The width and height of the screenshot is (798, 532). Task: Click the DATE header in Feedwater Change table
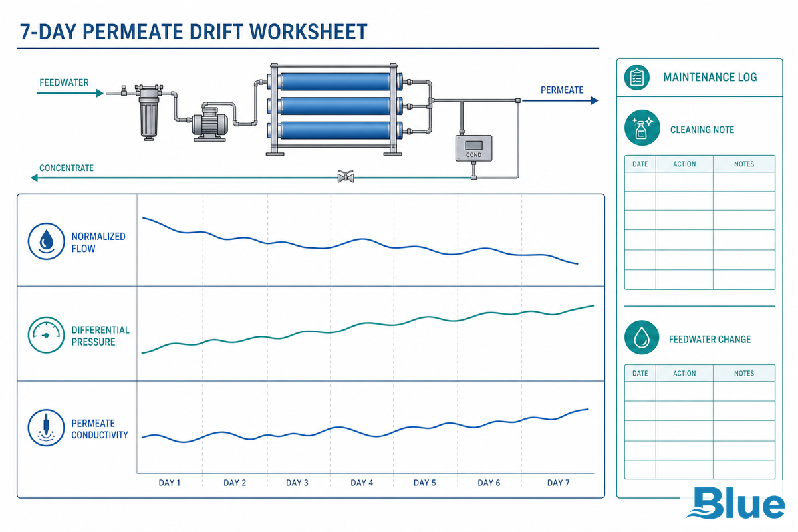tap(640, 373)
